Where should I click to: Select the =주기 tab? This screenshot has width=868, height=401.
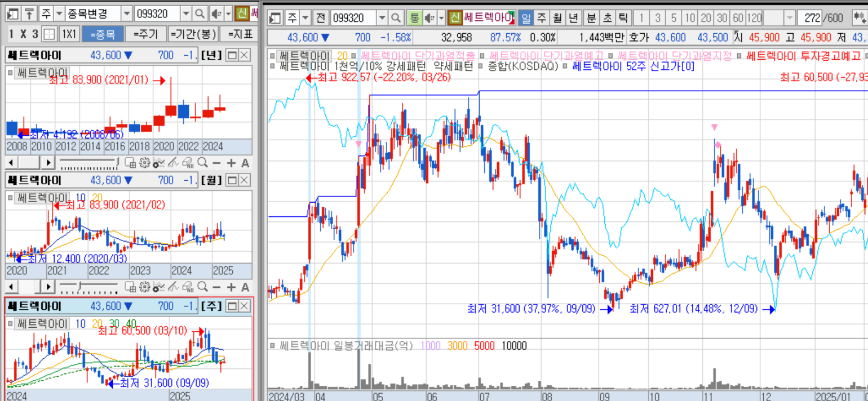(145, 34)
